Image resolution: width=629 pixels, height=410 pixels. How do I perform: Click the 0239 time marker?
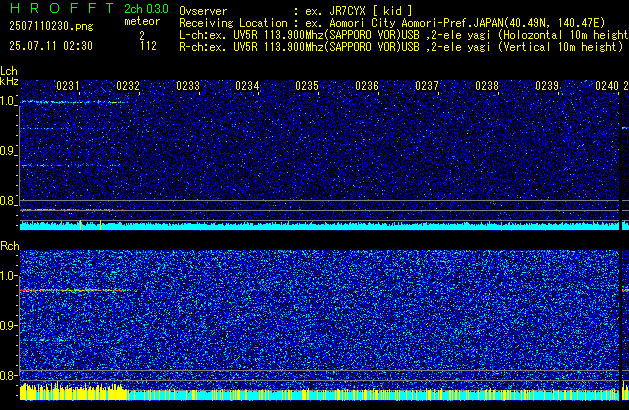point(547,86)
